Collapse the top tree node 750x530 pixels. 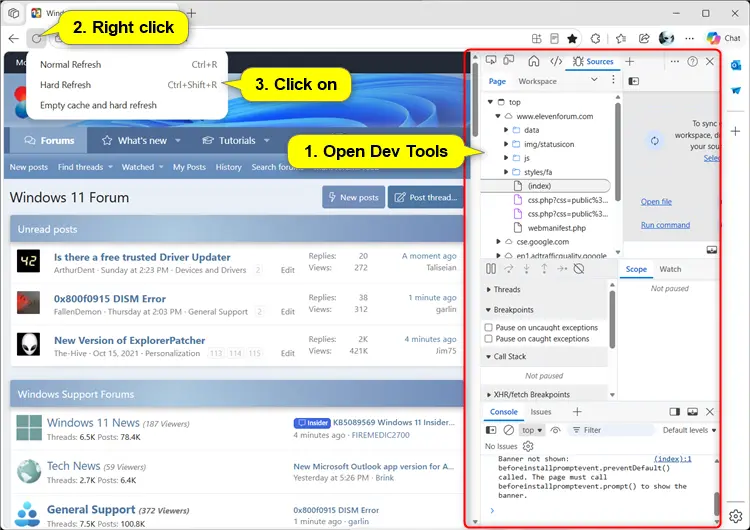(490, 102)
